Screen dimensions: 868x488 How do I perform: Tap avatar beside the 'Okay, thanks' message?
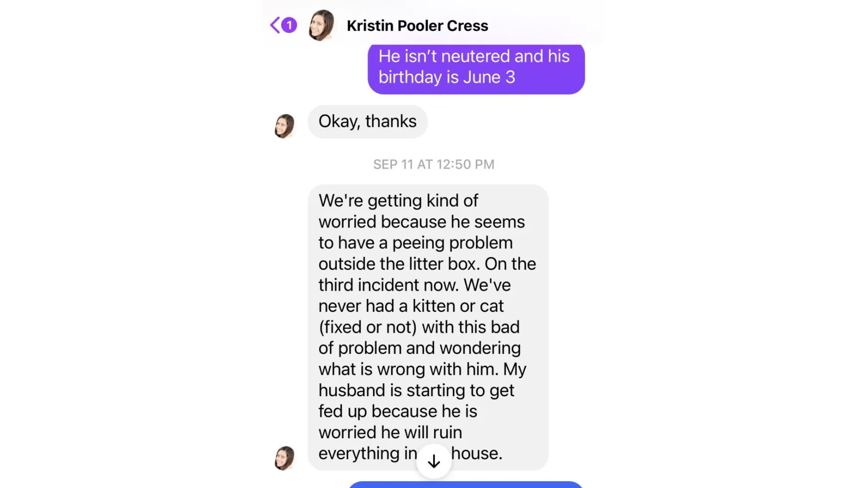coord(285,126)
